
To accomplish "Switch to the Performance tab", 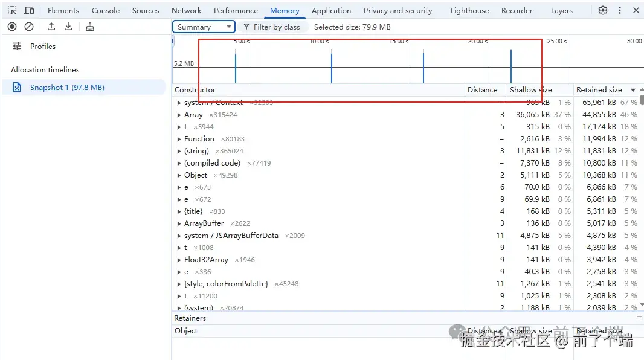I will pos(236,11).
